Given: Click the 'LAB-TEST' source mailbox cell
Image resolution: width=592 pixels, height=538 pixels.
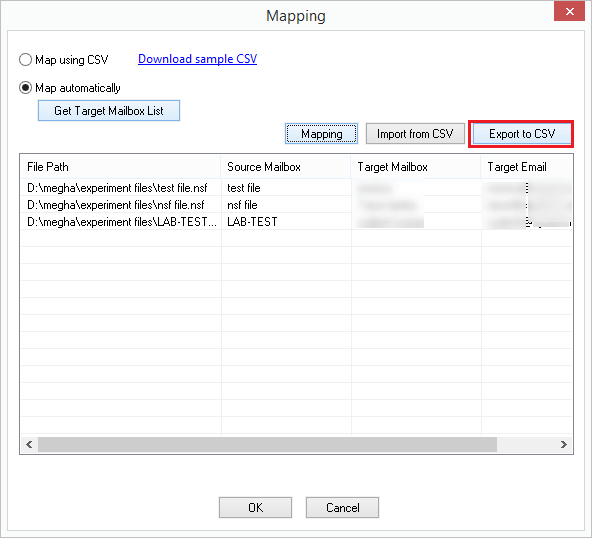Looking at the screenshot, I should click(x=286, y=222).
